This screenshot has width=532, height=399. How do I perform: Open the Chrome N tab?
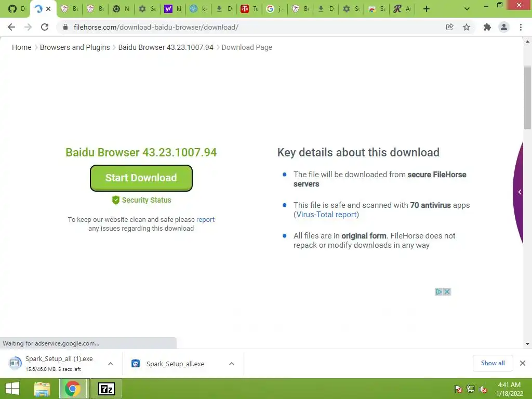point(122,9)
